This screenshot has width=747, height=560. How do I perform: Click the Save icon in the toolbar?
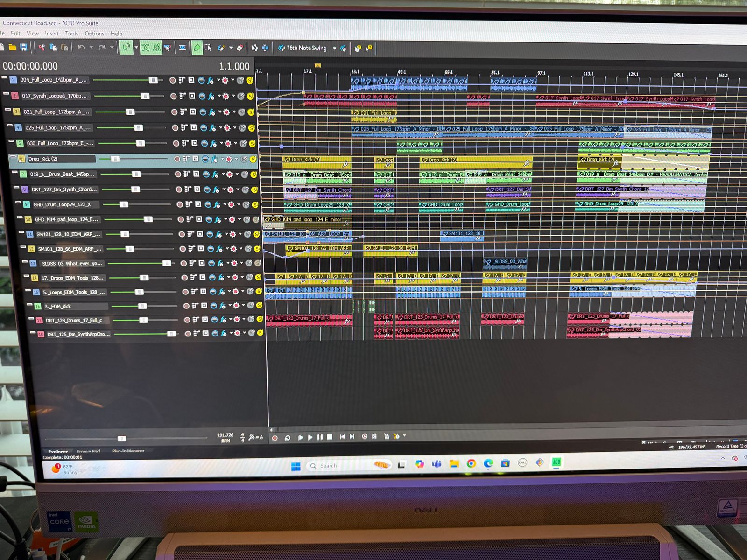(23, 47)
